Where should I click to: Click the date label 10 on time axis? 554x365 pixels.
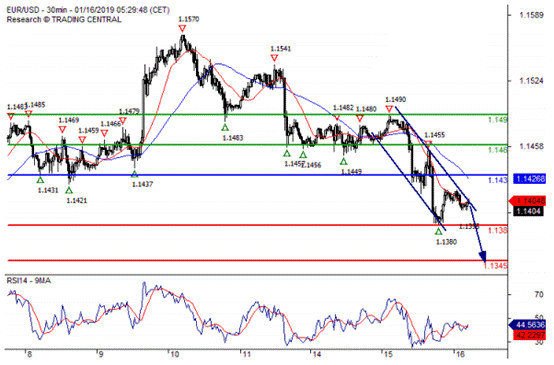(x=173, y=354)
